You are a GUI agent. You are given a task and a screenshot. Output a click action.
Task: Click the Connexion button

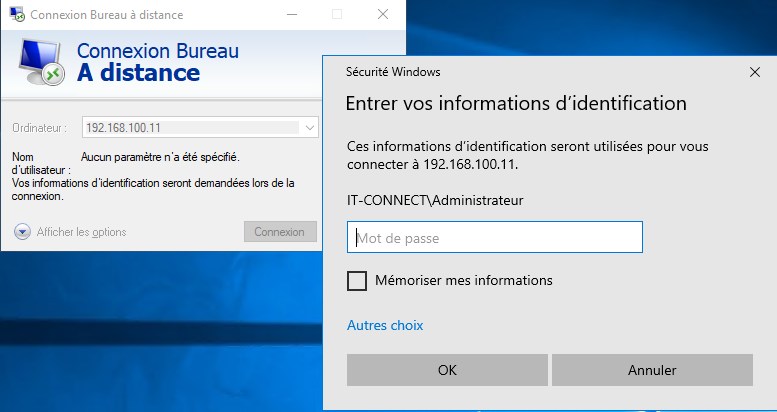click(279, 232)
